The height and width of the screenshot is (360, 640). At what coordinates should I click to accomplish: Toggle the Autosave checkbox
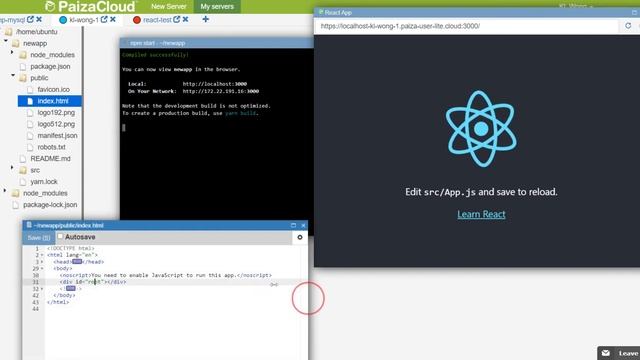tap(60, 236)
